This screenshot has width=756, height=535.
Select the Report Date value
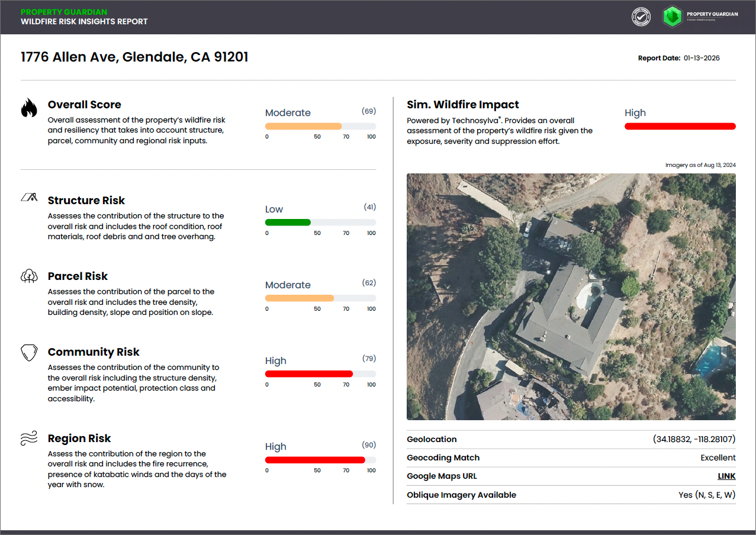tap(702, 58)
